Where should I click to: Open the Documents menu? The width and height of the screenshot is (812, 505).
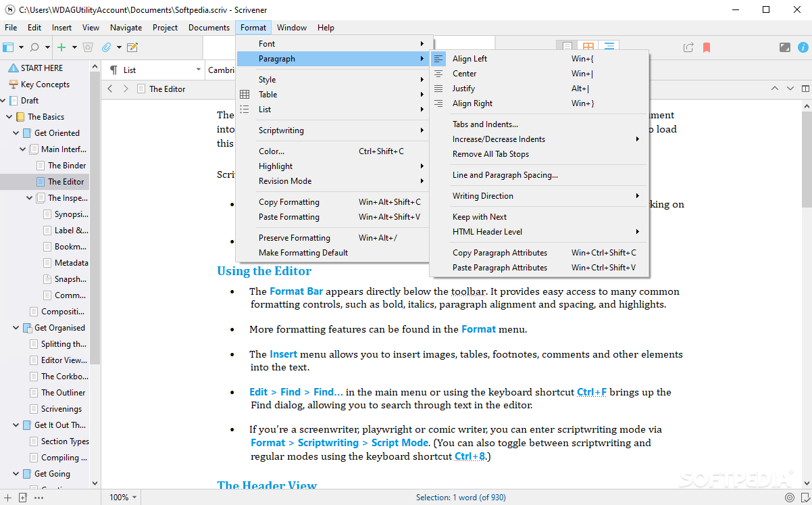click(x=209, y=28)
